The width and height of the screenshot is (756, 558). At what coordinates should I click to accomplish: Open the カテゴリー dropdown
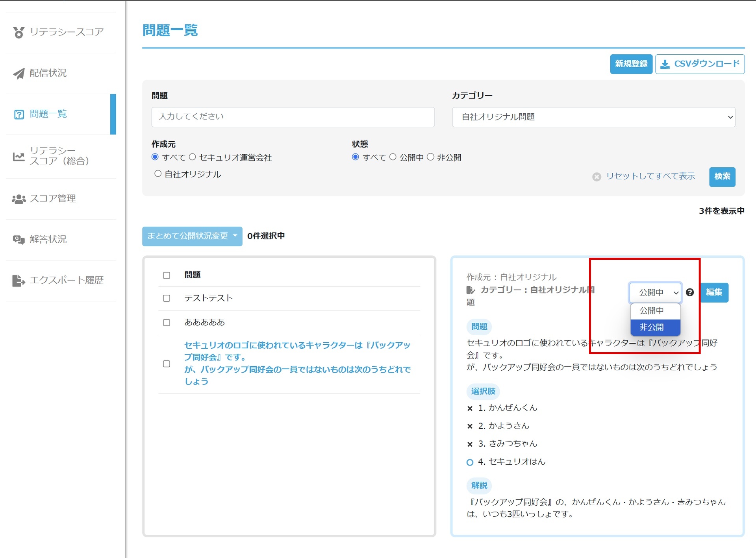point(593,117)
